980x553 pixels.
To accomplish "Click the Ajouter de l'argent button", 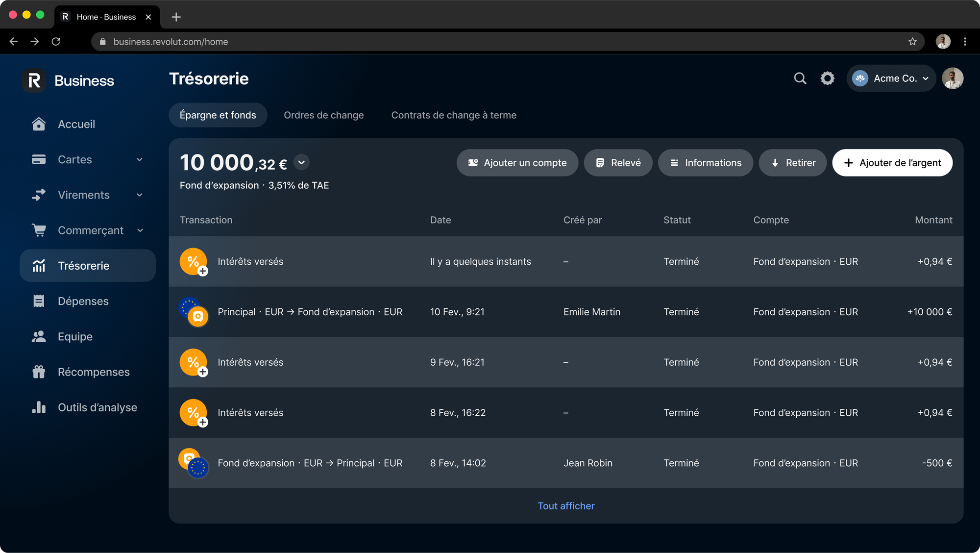I will point(892,163).
